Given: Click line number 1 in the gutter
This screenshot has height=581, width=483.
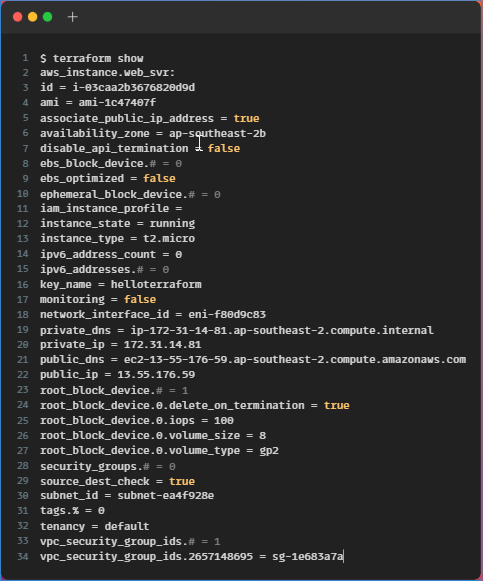Looking at the screenshot, I should point(25,58).
